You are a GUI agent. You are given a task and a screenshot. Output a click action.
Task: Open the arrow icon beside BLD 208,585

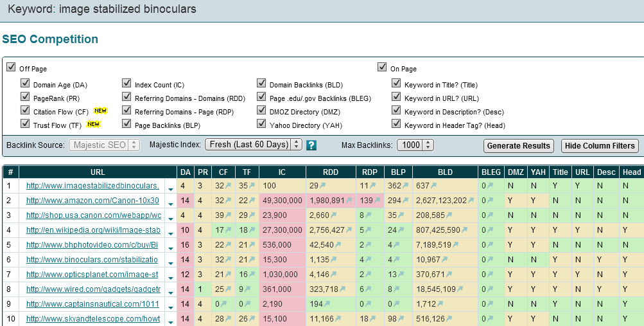(x=449, y=215)
